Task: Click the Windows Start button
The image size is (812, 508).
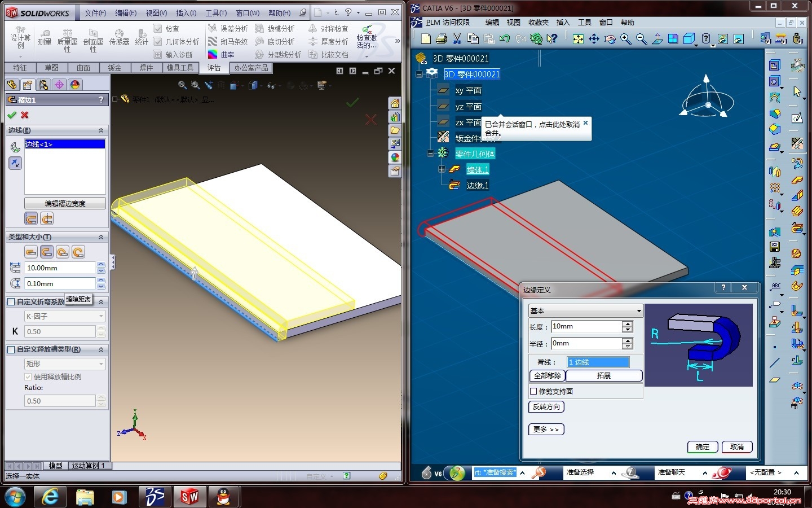Action: click(15, 497)
